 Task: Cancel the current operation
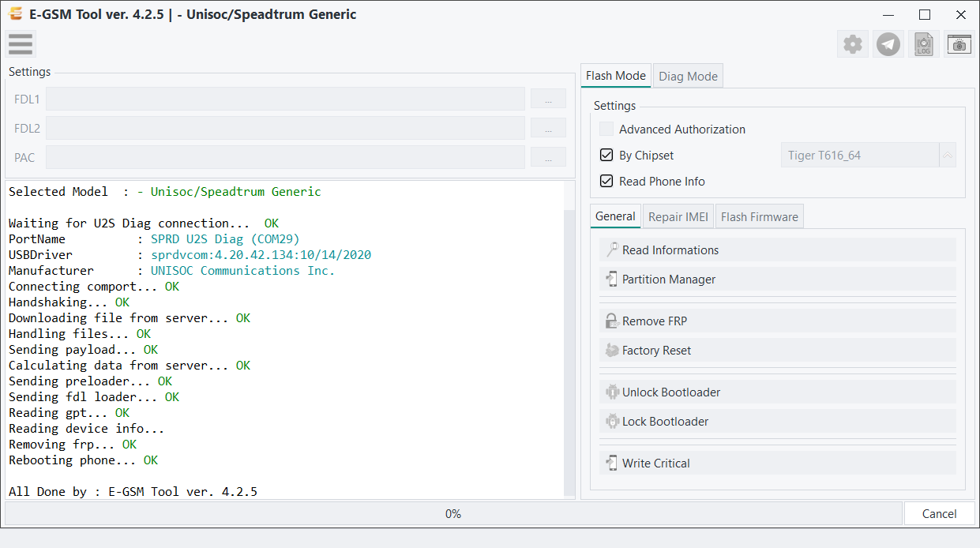pyautogui.click(x=939, y=514)
